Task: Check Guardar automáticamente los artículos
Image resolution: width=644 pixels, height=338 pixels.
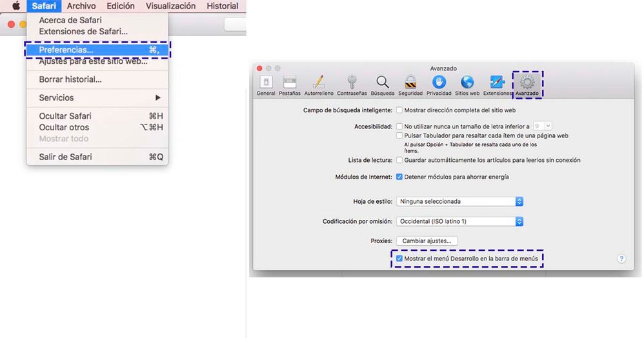Action: click(x=399, y=160)
